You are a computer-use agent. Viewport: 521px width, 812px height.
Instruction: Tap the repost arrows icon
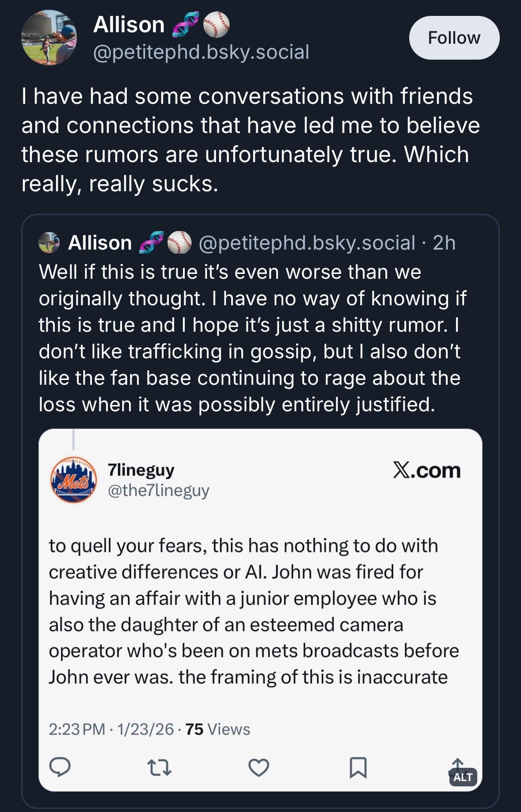click(159, 767)
